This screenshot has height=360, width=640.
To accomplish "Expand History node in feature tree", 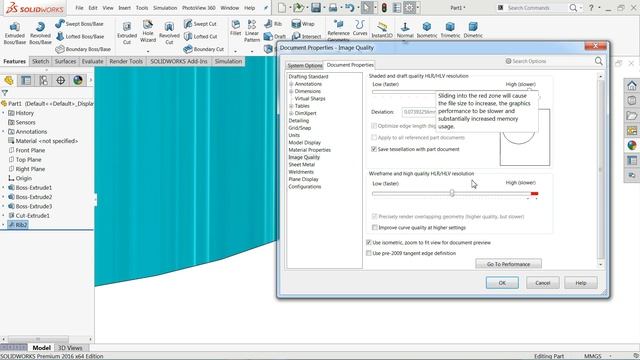I will 4,113.
